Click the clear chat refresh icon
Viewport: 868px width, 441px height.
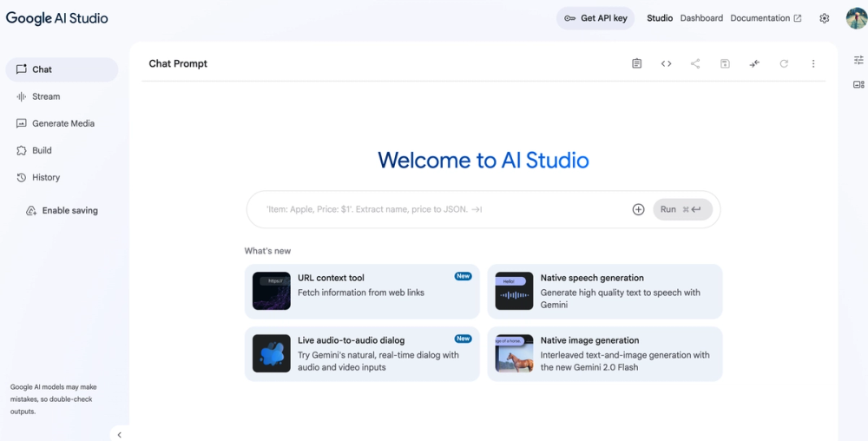784,63
